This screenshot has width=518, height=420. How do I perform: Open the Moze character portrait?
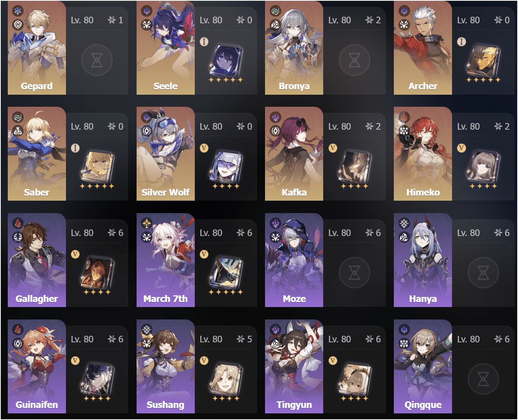click(x=294, y=260)
